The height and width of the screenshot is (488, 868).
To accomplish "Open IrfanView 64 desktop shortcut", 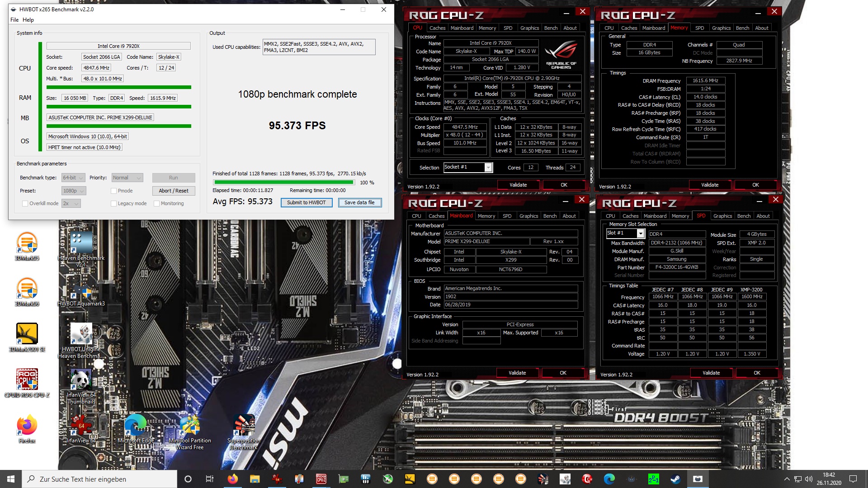I will (x=81, y=428).
